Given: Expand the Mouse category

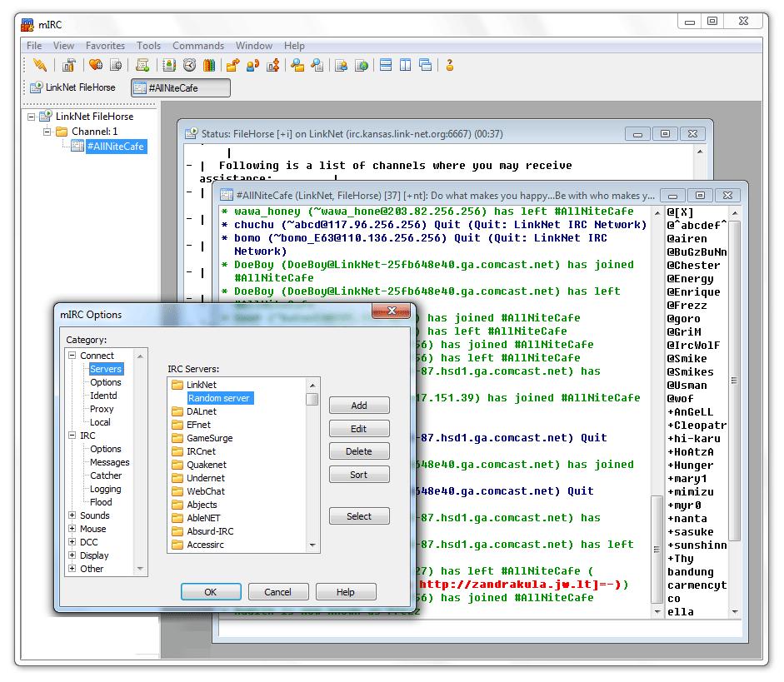Looking at the screenshot, I should point(72,529).
